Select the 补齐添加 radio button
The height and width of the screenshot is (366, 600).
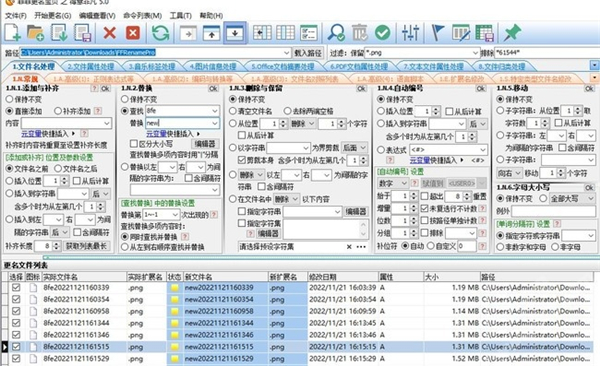point(58,111)
